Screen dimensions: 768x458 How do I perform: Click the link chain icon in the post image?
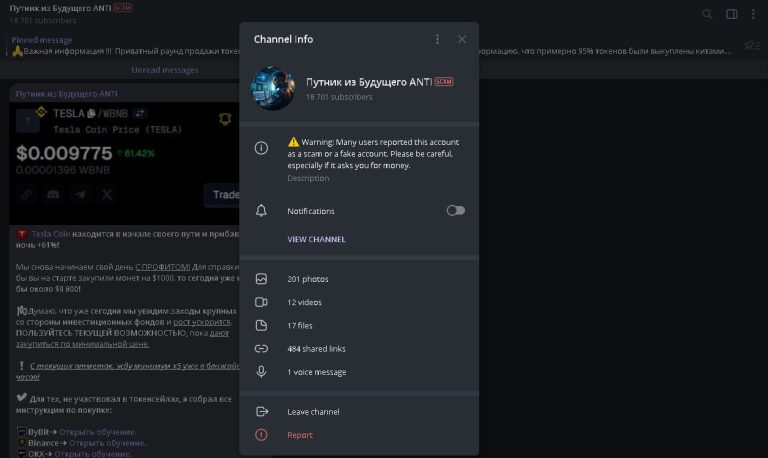click(26, 195)
